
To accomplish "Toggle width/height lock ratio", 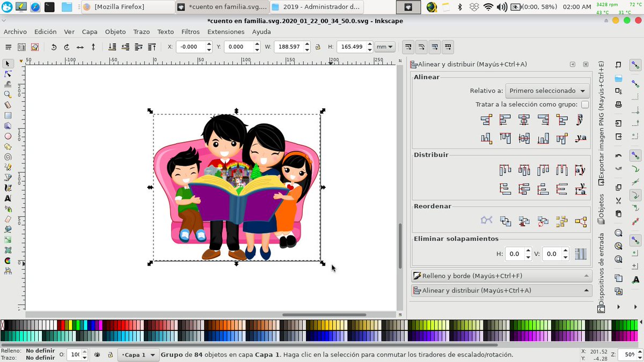I will [x=318, y=47].
